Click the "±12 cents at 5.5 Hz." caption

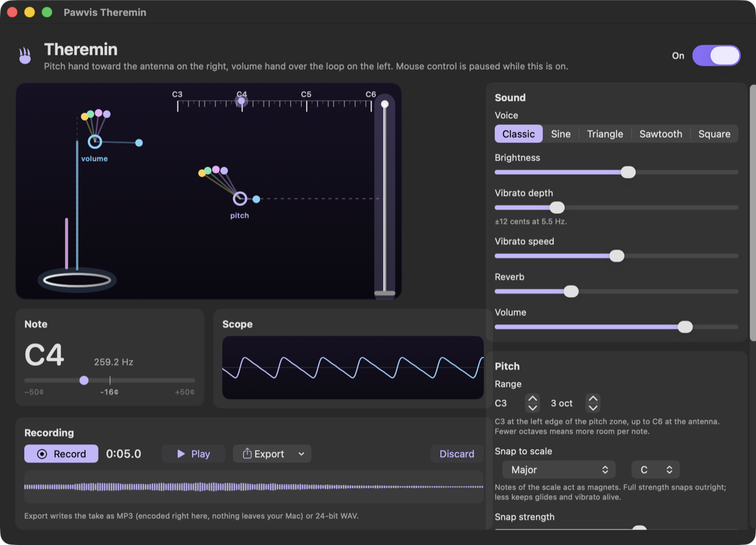click(x=530, y=221)
